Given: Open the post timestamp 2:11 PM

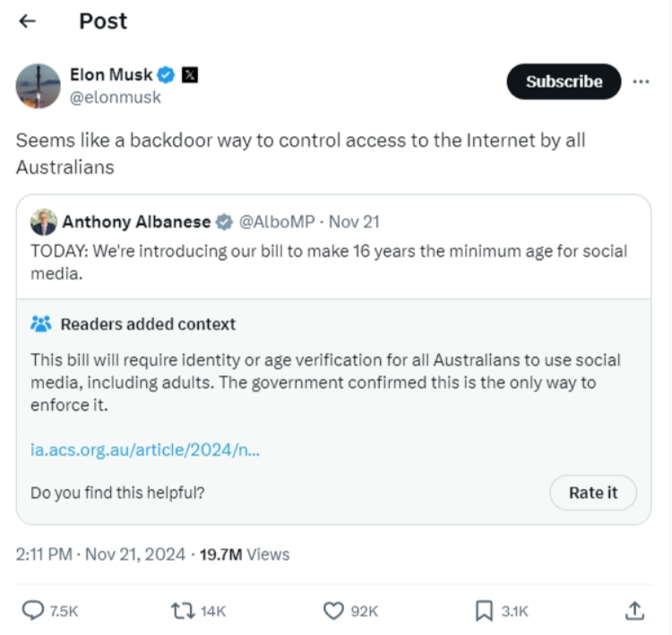Looking at the screenshot, I should [x=44, y=554].
